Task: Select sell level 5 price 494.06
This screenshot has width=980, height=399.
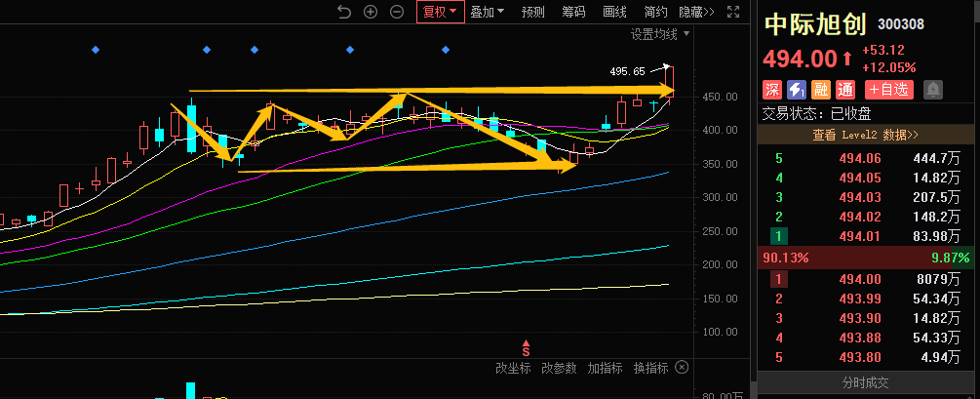Action: [860, 158]
